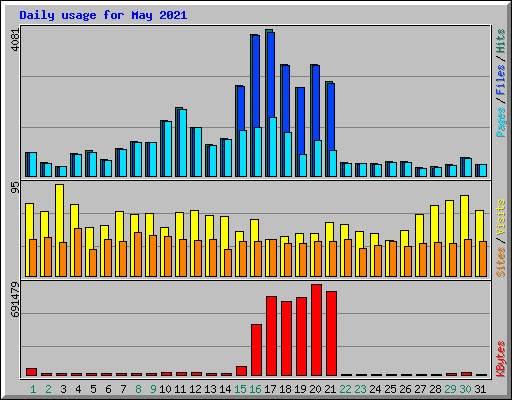
Task: Click the KBytes legend label
Action: [501, 359]
